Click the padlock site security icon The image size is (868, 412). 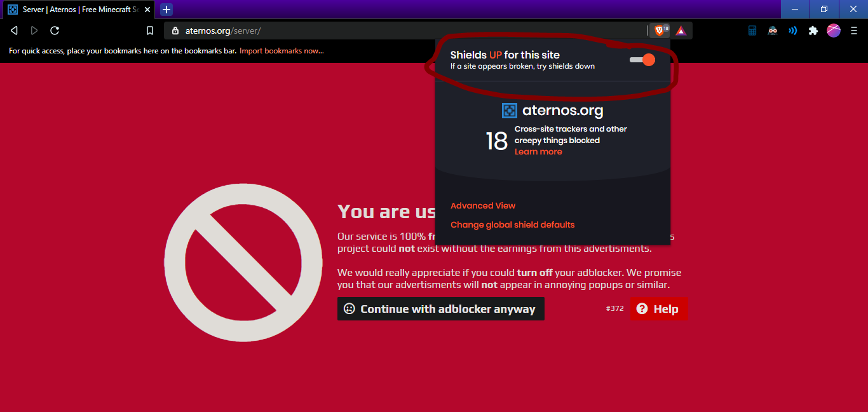point(175,31)
